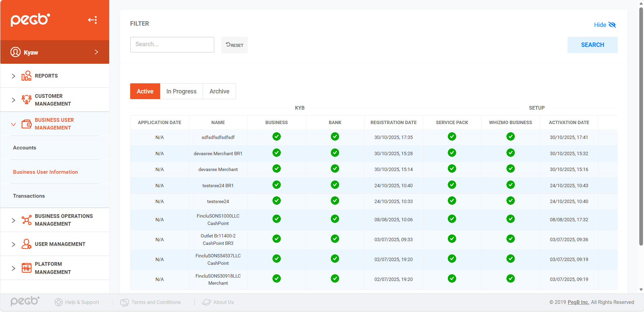Collapse Business User Management section

pos(13,124)
